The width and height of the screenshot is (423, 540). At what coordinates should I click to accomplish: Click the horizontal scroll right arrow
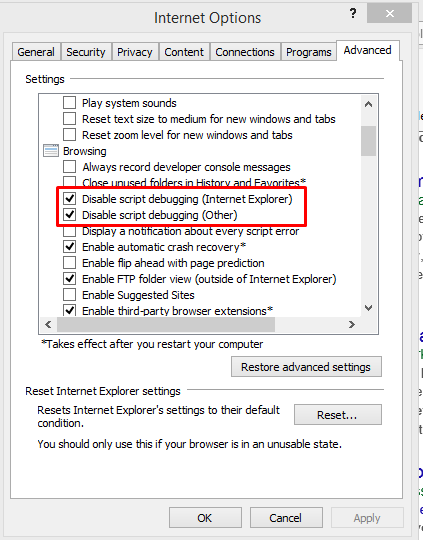352,324
